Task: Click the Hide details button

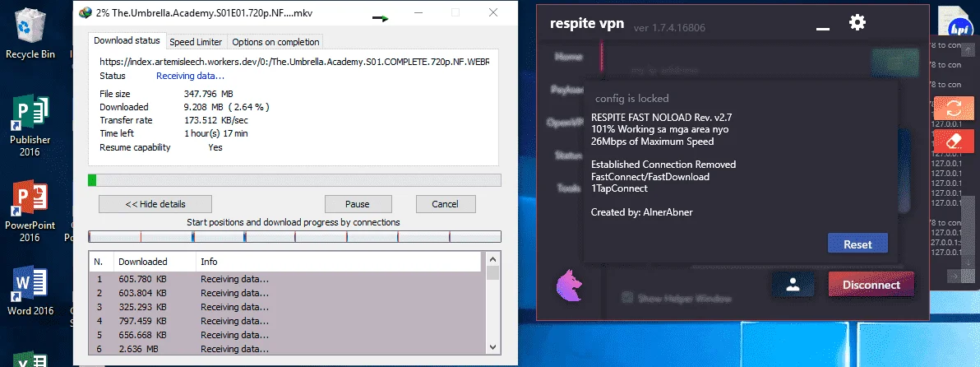Action: pyautogui.click(x=155, y=204)
